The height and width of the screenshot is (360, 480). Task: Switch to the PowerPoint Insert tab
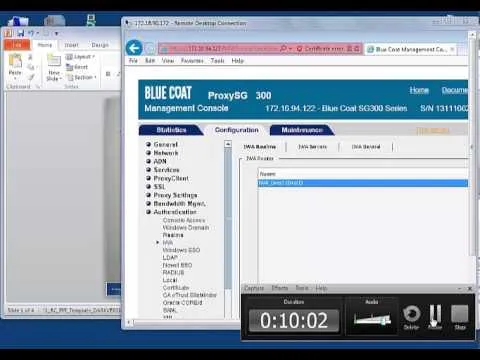[71, 45]
